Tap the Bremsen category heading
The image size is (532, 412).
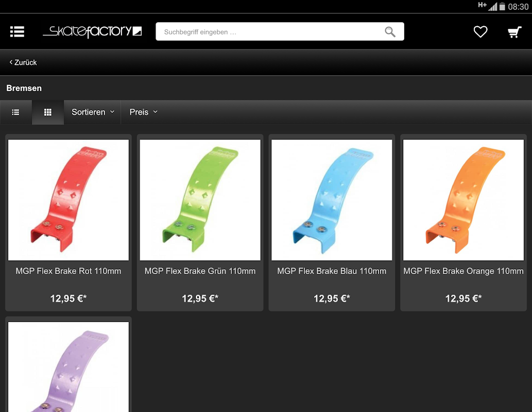(x=24, y=88)
